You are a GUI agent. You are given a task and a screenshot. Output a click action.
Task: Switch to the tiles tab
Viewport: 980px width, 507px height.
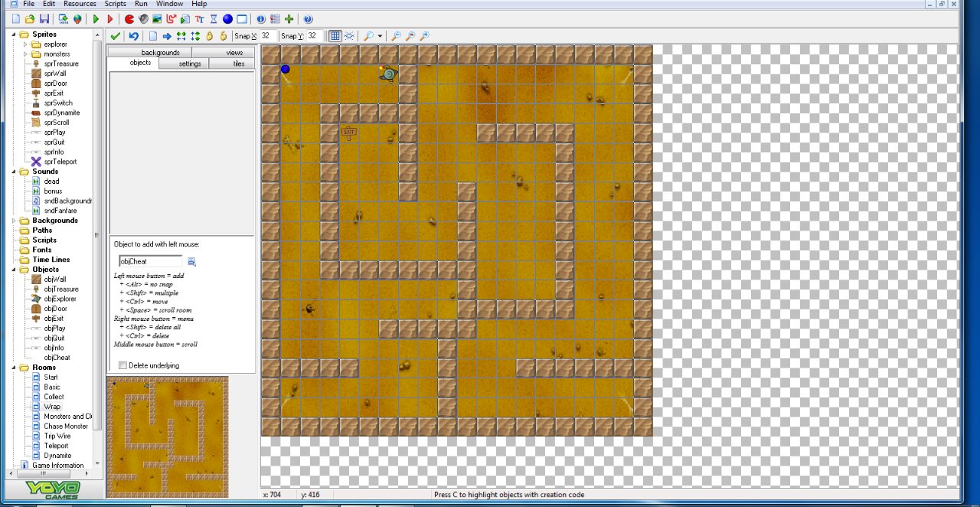[238, 64]
